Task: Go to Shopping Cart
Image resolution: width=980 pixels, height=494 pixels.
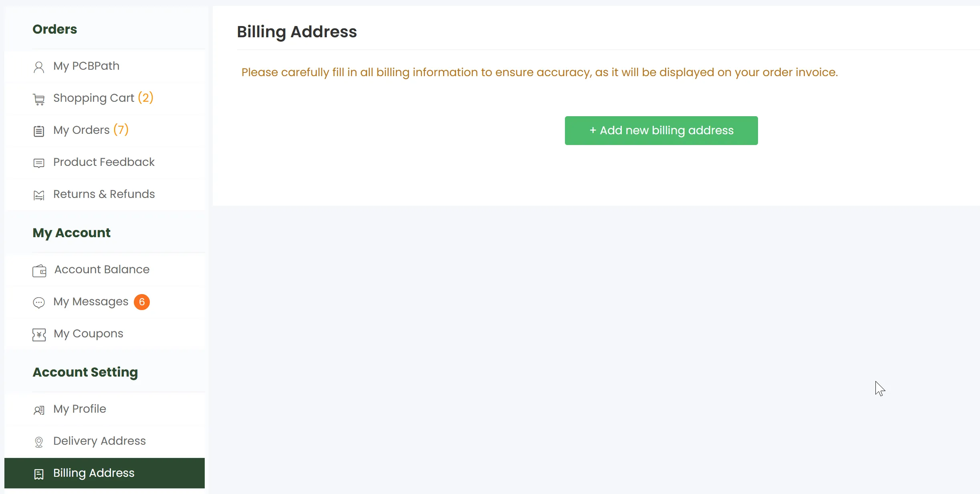Action: click(x=94, y=98)
